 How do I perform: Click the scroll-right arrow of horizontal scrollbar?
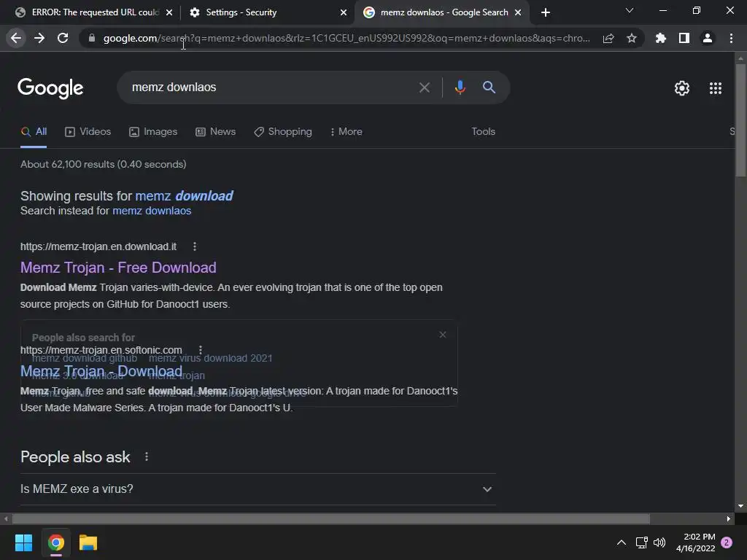[x=729, y=518]
